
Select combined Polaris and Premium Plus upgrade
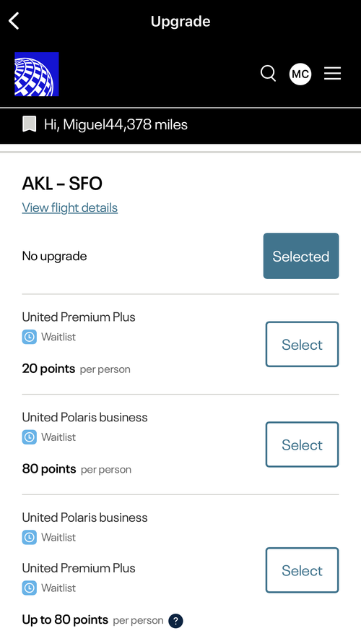[x=302, y=570]
